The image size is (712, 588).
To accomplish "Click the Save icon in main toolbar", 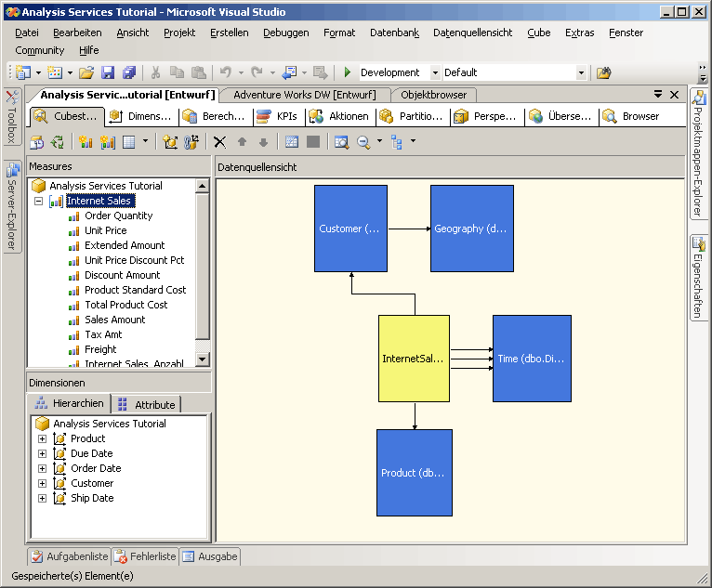I will pos(108,72).
